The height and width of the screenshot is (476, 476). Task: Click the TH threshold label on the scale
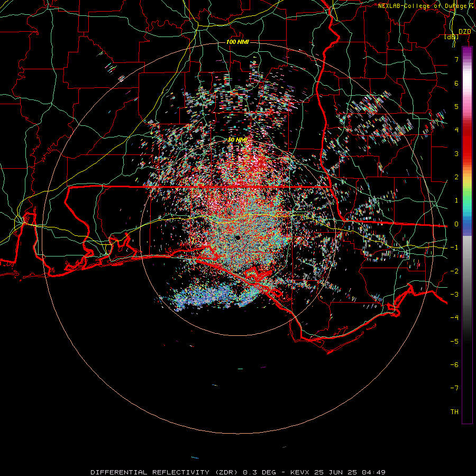[x=454, y=412]
